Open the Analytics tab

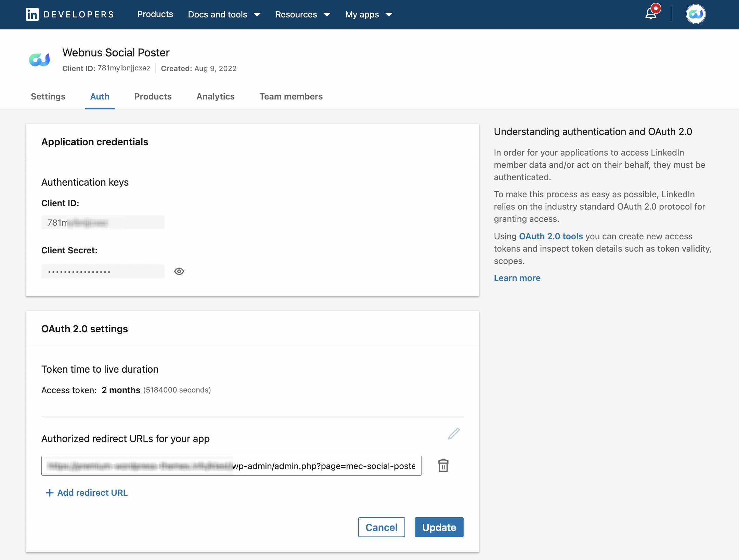[x=215, y=96]
